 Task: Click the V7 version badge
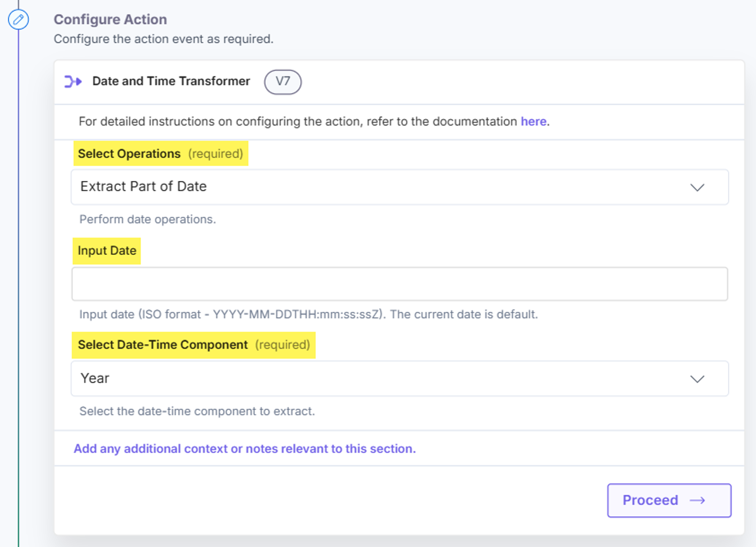[x=283, y=82]
